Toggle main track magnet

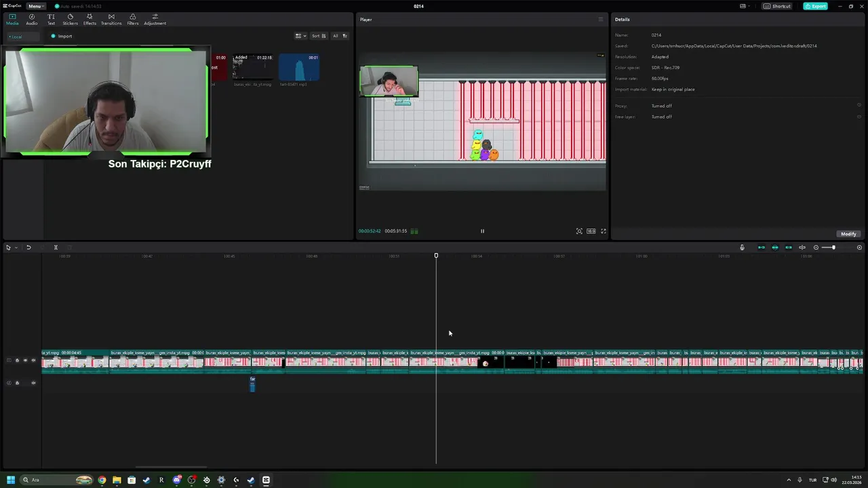click(761, 247)
